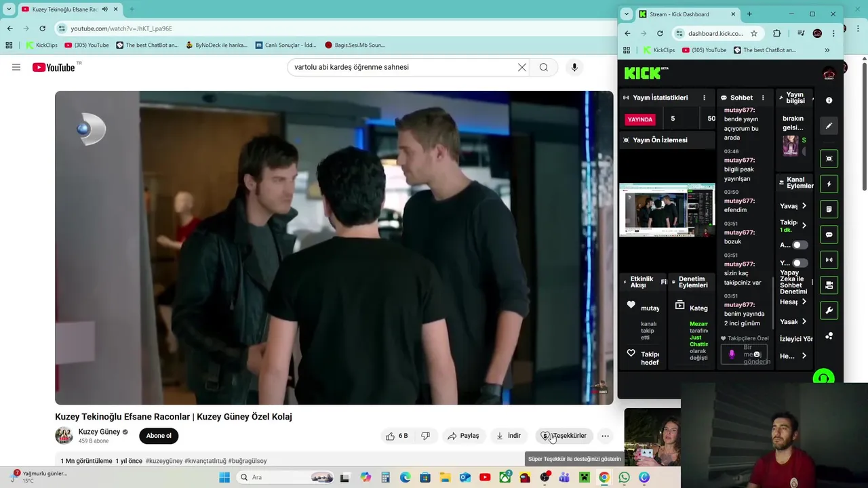Expand the 'He...' row chevron
868x488 pixels.
point(804,356)
